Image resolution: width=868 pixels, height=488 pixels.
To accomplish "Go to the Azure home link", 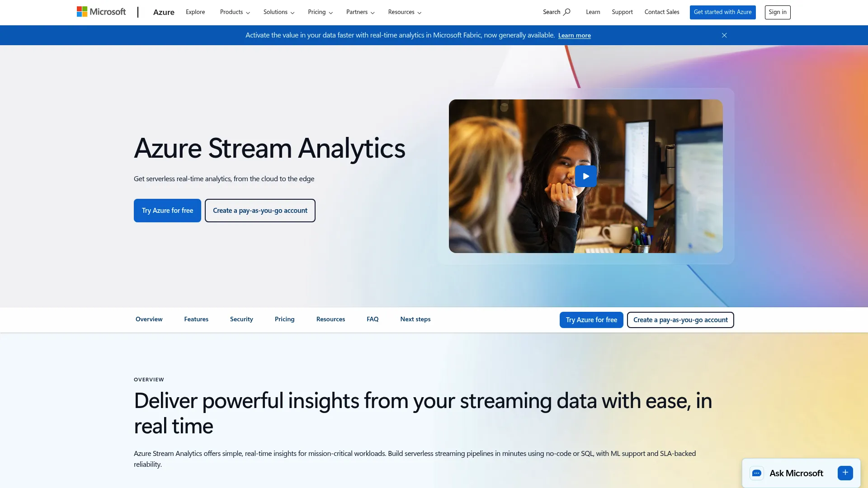I will [x=164, y=12].
